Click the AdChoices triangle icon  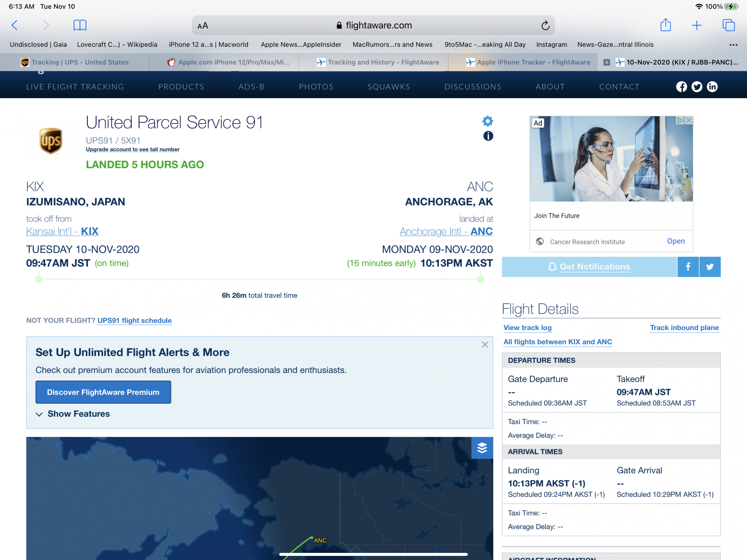pos(681,120)
